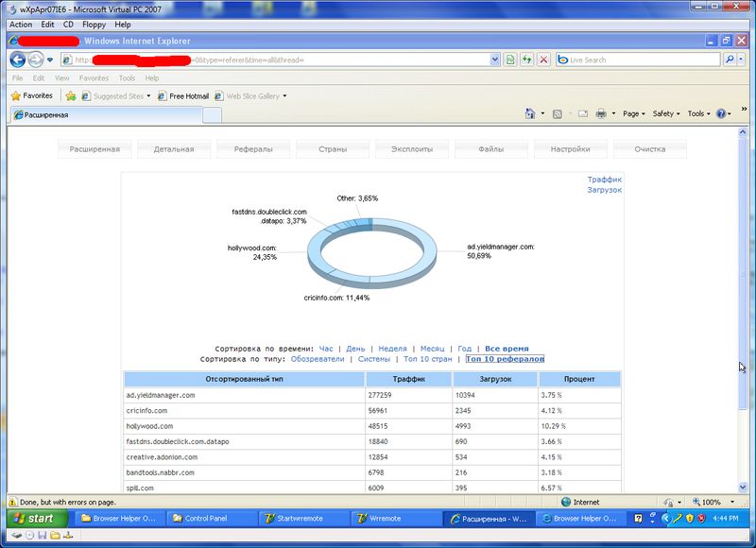Click the red Stop loading icon

click(544, 60)
